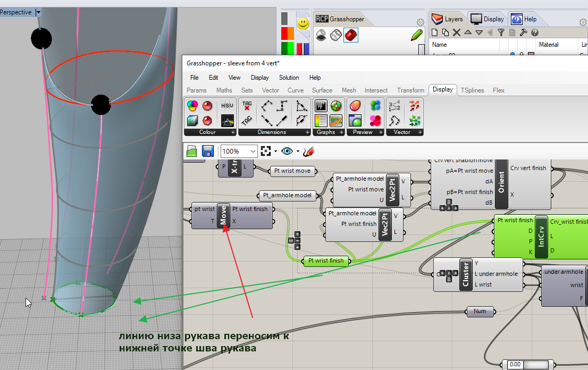
Task: Open the layer filter funnel icon
Action: (501, 32)
